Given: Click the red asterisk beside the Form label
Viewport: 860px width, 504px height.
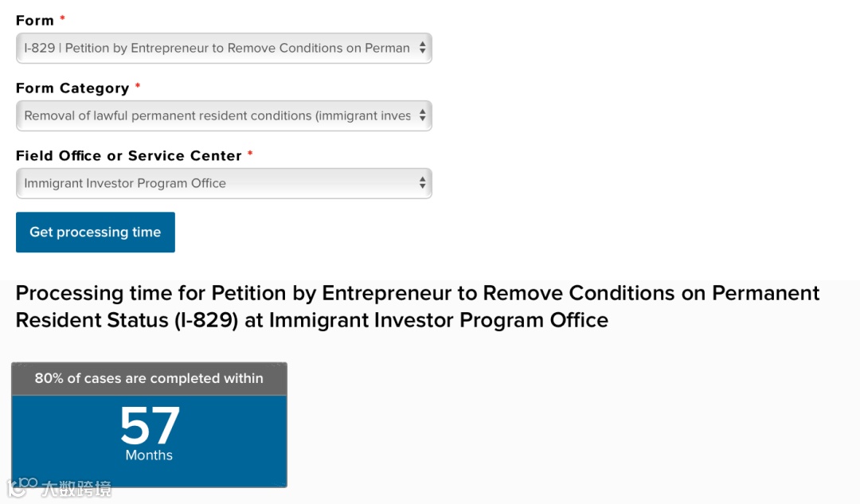Looking at the screenshot, I should pyautogui.click(x=63, y=19).
